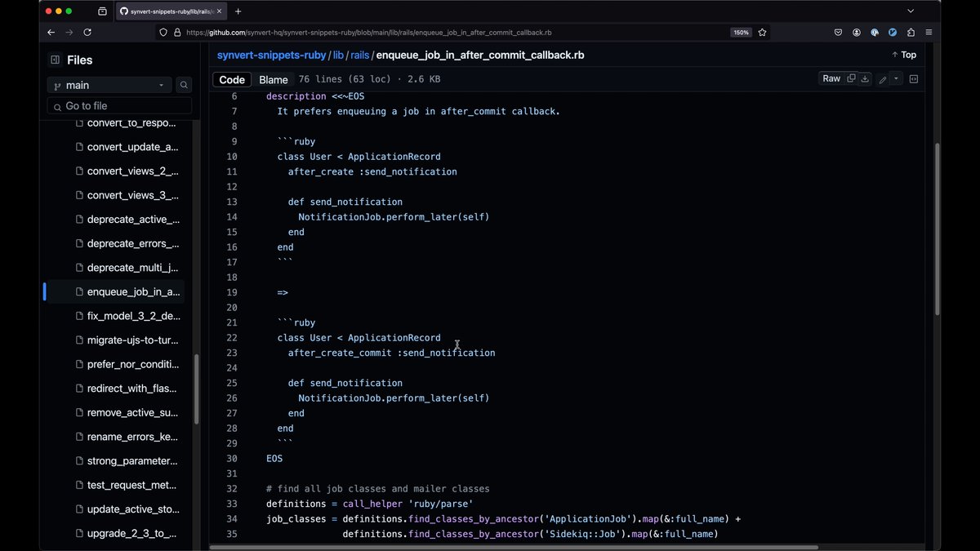This screenshot has width=980, height=551.
Task: Switch to the Blame view tab
Action: pos(274,79)
